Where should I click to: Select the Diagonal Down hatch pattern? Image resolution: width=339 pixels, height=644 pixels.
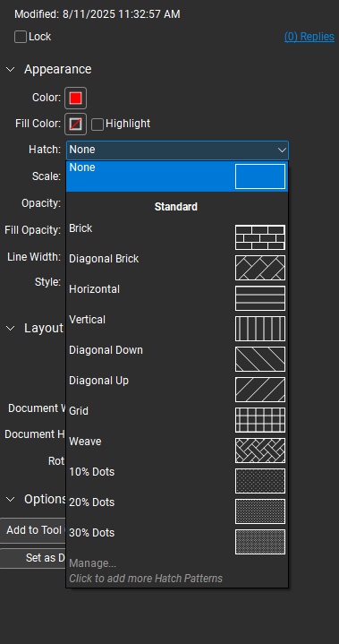[177, 358]
